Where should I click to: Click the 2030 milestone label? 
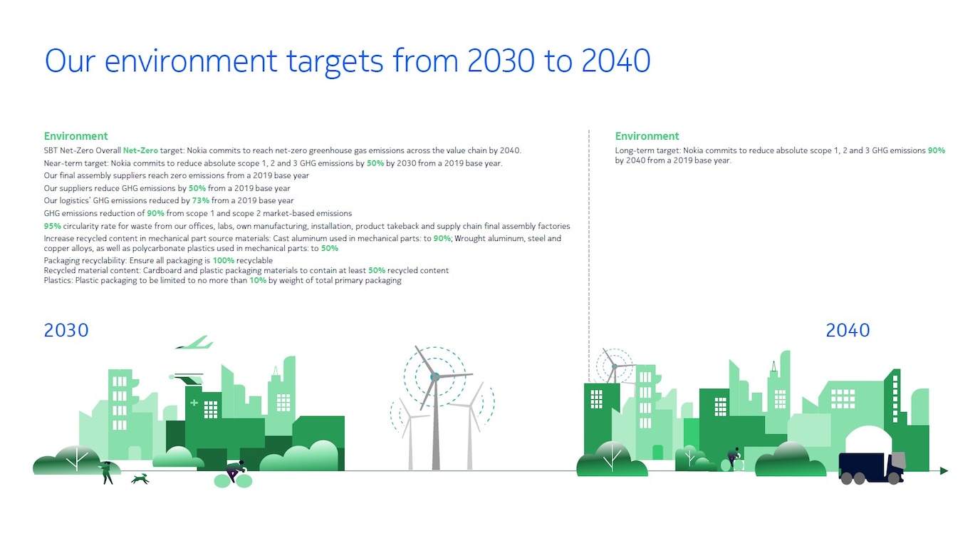(x=66, y=330)
